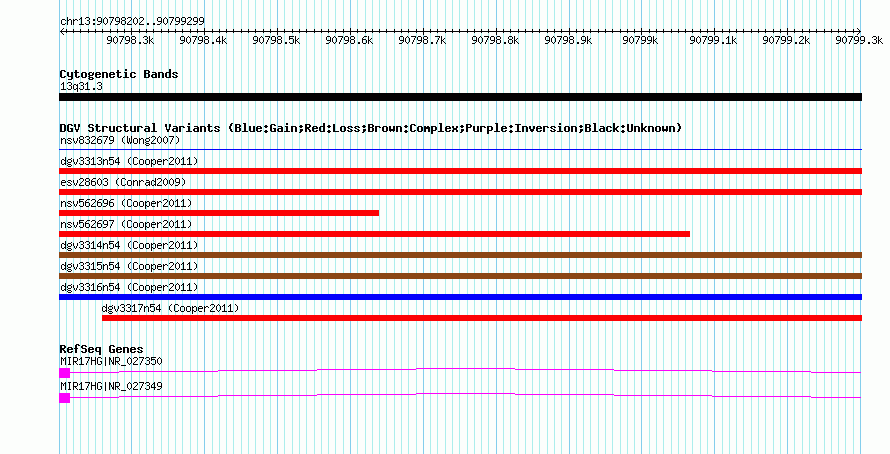This screenshot has width=890, height=454.
Task: Select the thin blue nsv832679 variant line
Action: (x=460, y=150)
